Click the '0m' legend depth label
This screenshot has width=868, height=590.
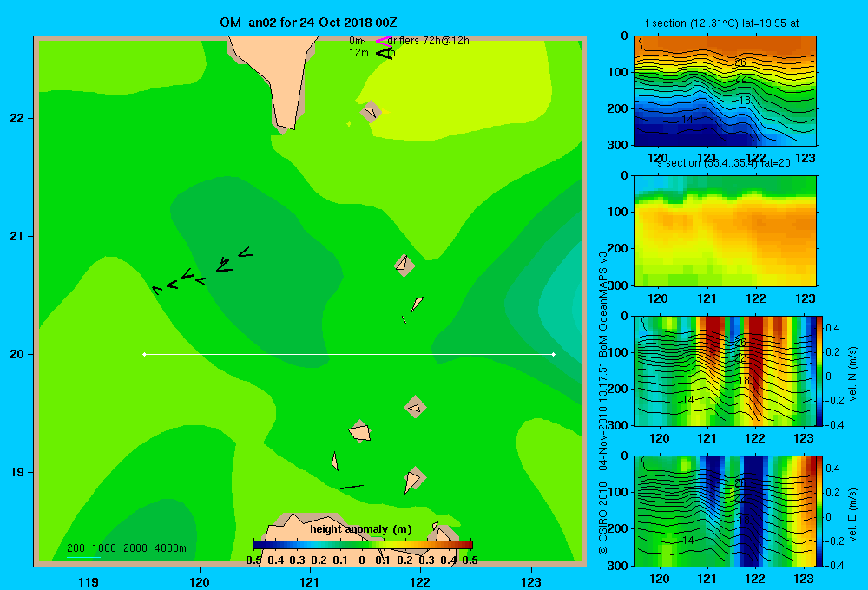point(356,41)
